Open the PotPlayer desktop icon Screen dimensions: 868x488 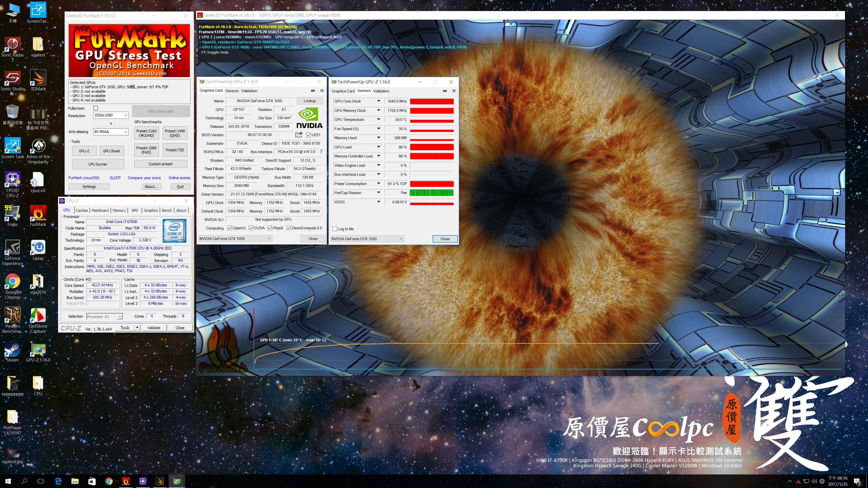click(x=12, y=422)
